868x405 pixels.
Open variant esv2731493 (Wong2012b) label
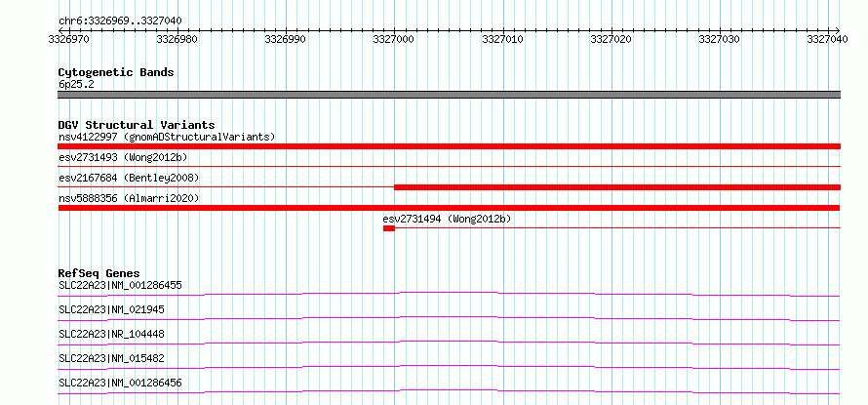tap(123, 157)
